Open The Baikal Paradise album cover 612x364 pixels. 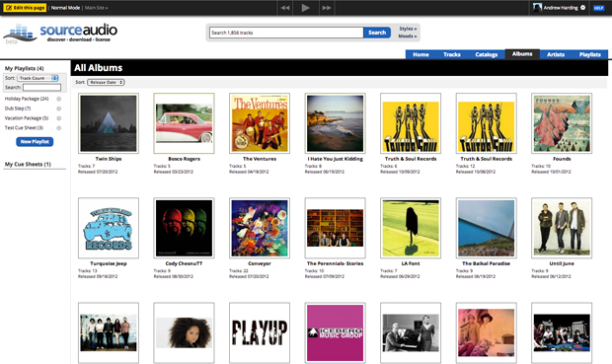point(486,228)
